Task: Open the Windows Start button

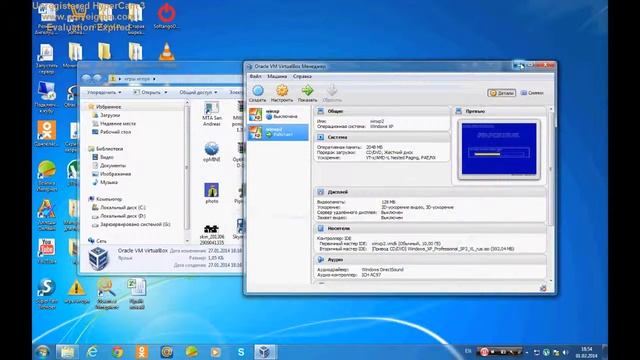Action: coord(42,352)
